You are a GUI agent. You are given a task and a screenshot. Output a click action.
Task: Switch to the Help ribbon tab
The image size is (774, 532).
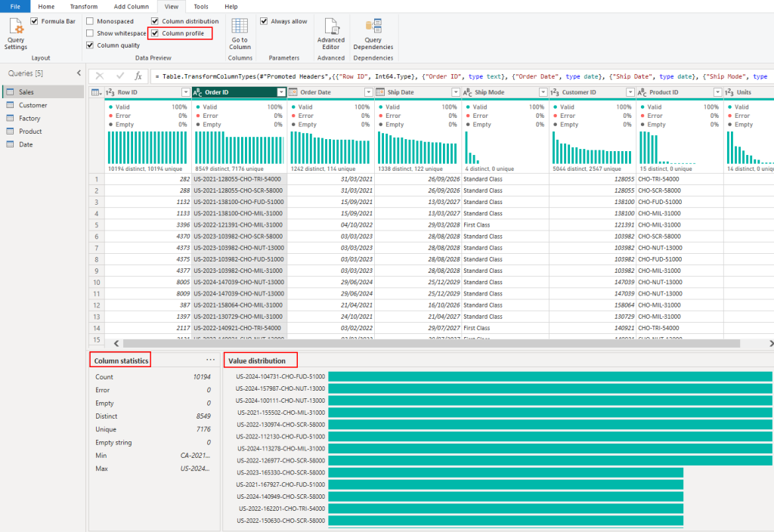point(231,6)
